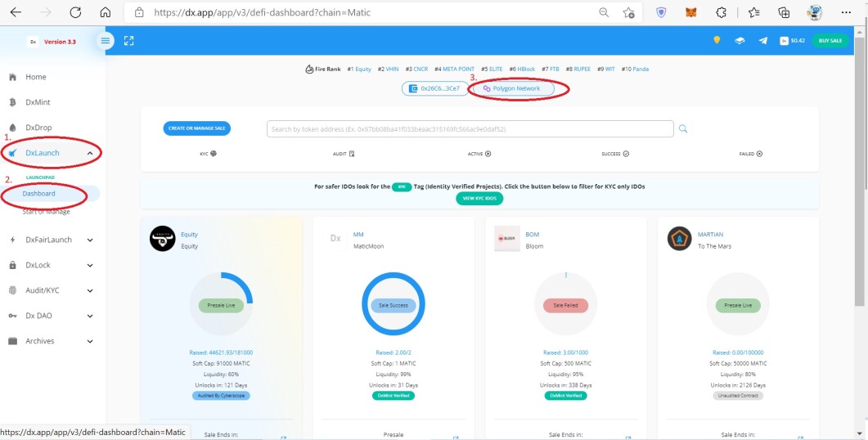
Task: Click the MARTIAN rocket logo
Action: pos(679,239)
